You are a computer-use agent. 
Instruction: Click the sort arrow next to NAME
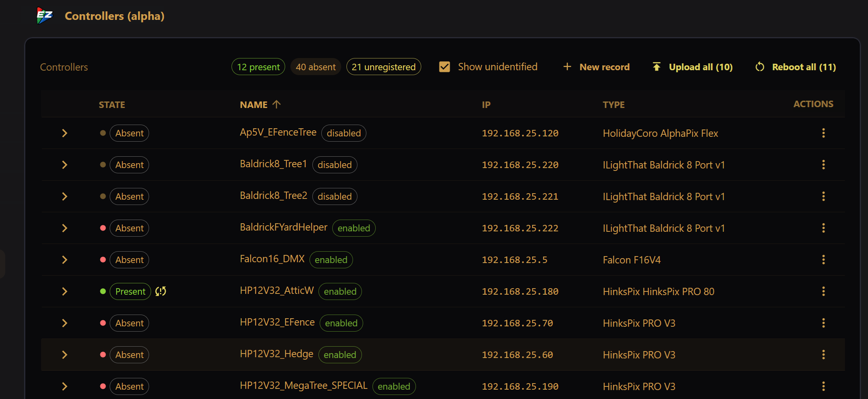pyautogui.click(x=277, y=104)
